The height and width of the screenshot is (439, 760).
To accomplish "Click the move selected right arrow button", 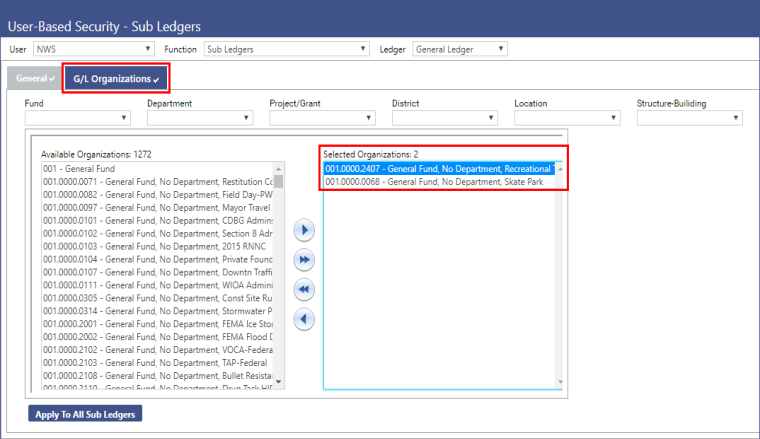I will coord(305,231).
